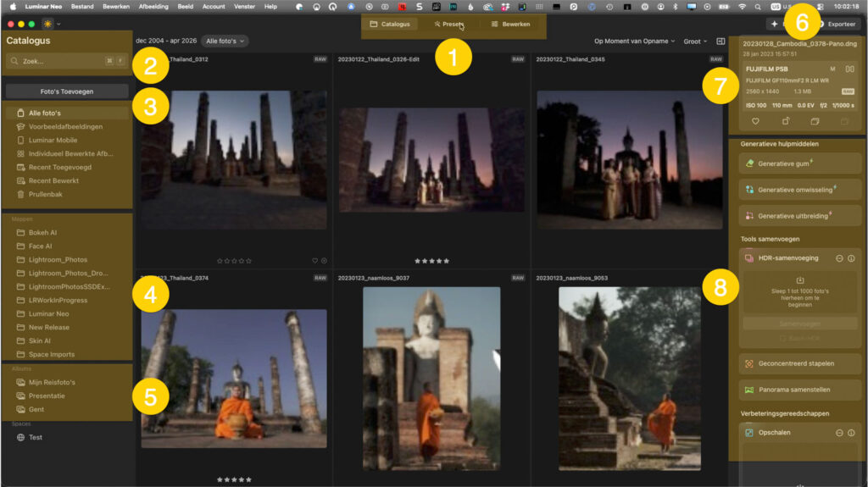
Task: Switch to the Presets tab
Action: pyautogui.click(x=449, y=24)
